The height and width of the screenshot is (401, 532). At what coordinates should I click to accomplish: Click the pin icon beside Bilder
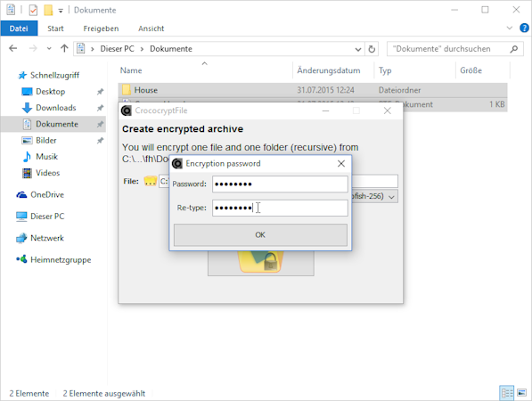pos(100,141)
